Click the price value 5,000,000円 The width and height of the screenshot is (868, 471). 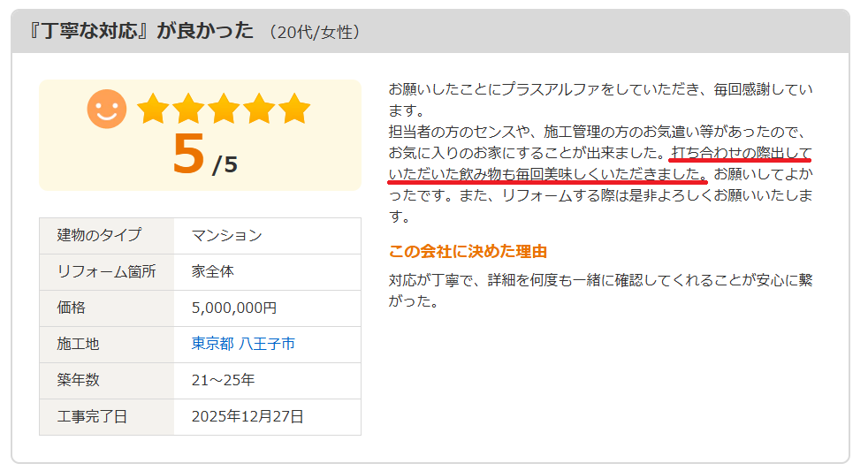[234, 308]
